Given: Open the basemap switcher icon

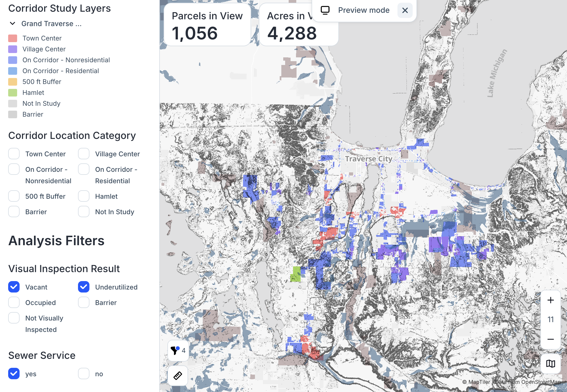Looking at the screenshot, I should tap(550, 363).
